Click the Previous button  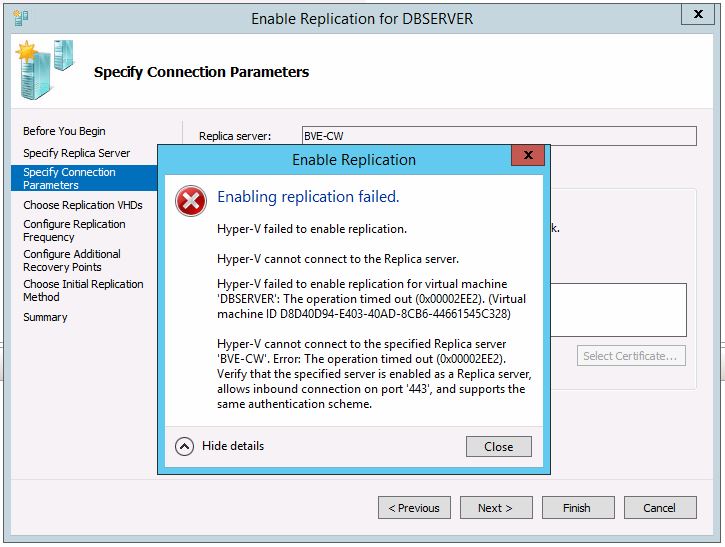[414, 508]
